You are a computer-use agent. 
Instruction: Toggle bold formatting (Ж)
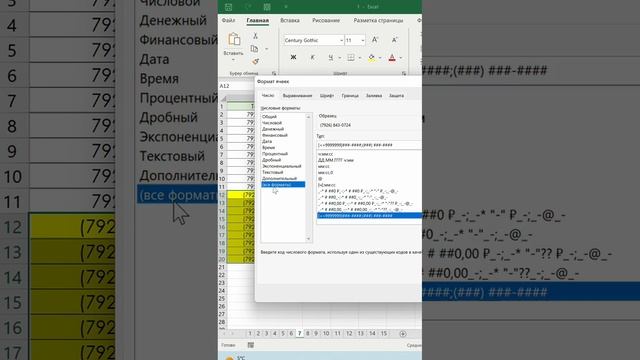[293, 58]
